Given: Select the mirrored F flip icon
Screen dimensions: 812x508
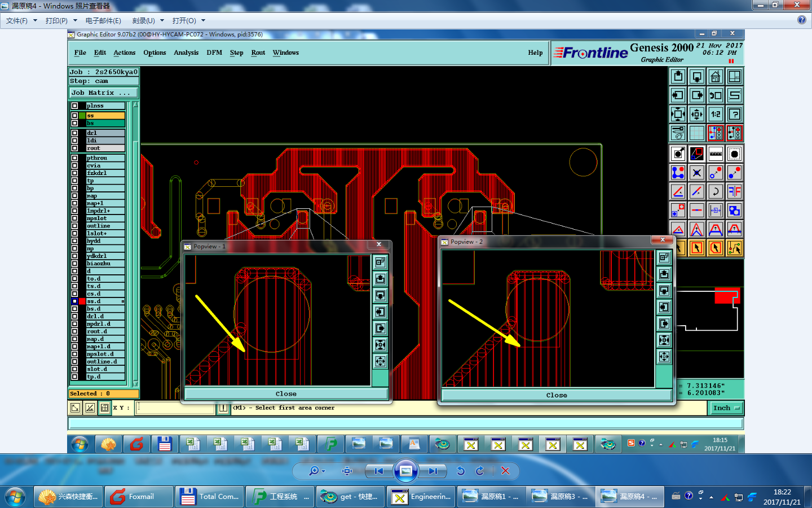Looking at the screenshot, I should coord(734,191).
